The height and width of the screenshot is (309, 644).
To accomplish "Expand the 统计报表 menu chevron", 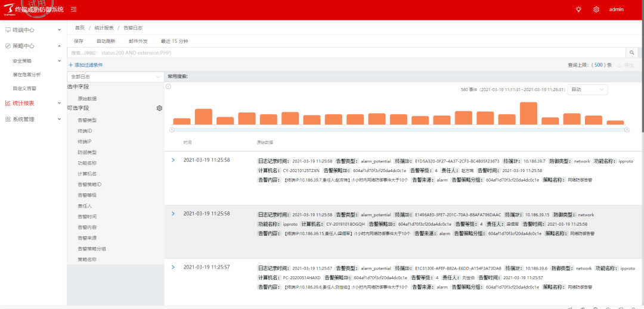I will click(x=60, y=103).
